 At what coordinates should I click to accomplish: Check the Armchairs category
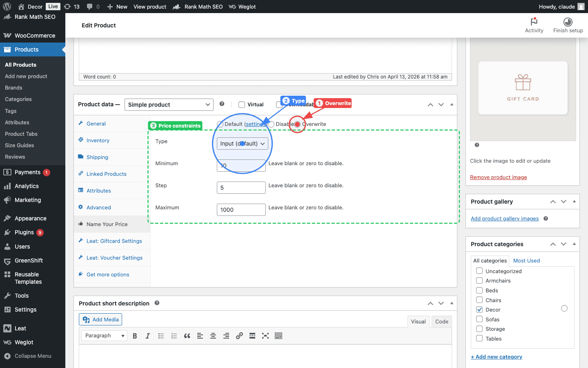[x=479, y=280]
